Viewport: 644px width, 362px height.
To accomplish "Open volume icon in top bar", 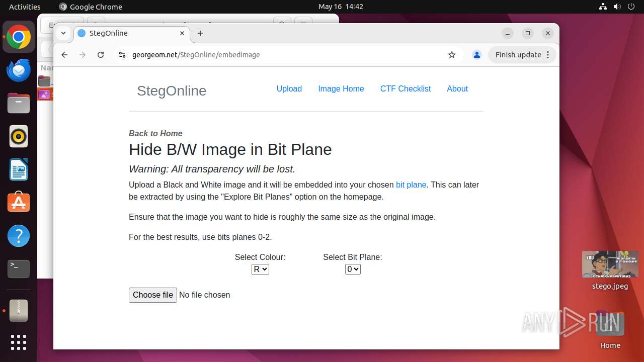I will point(618,7).
